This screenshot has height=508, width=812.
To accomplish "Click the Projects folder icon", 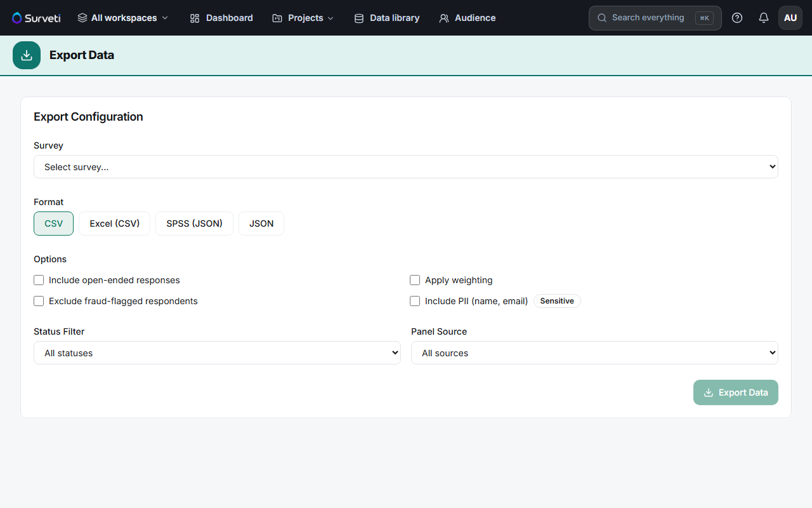I will pos(277,18).
